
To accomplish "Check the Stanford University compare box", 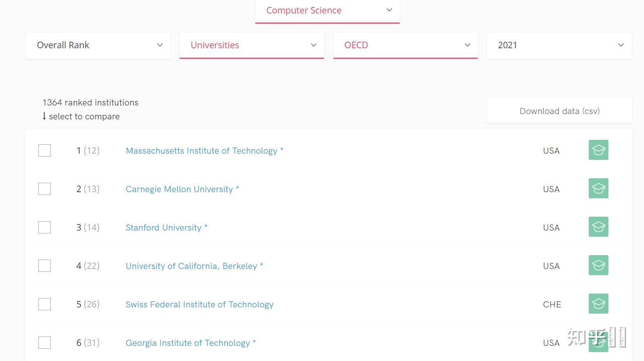I will (45, 227).
